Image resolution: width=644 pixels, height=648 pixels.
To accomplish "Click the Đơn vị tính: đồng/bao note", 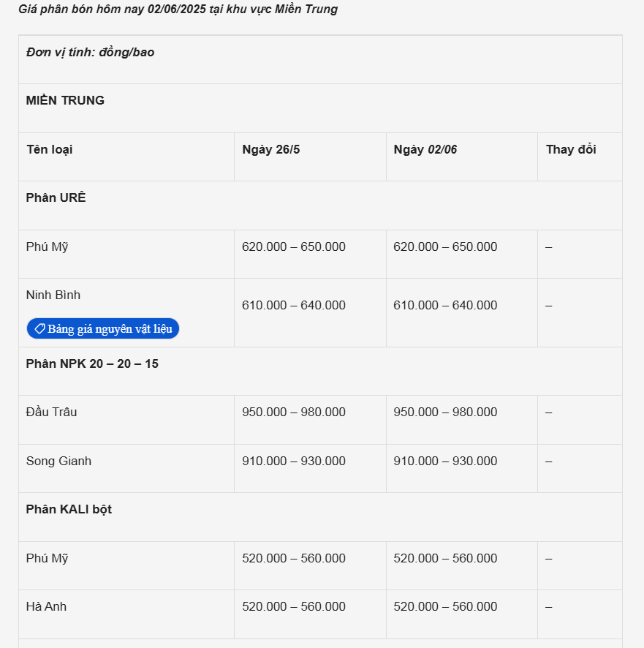I will pos(90,52).
